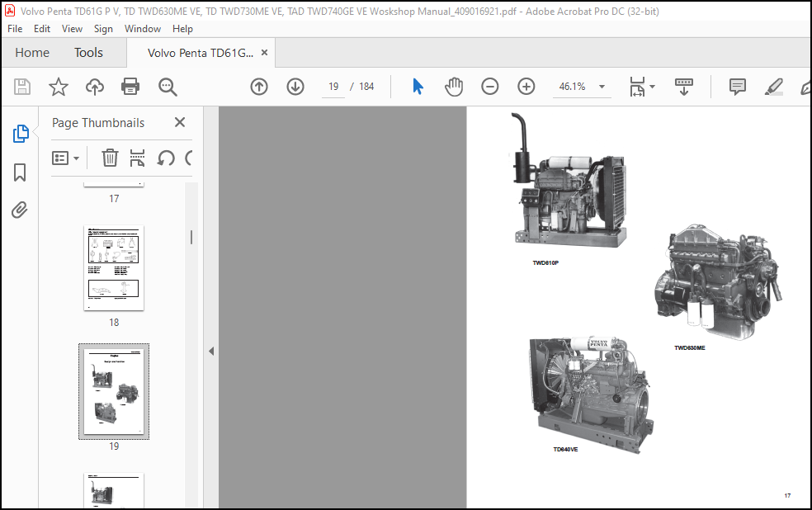The height and width of the screenshot is (510, 812).
Task: Switch to the Tools tab
Action: (88, 52)
